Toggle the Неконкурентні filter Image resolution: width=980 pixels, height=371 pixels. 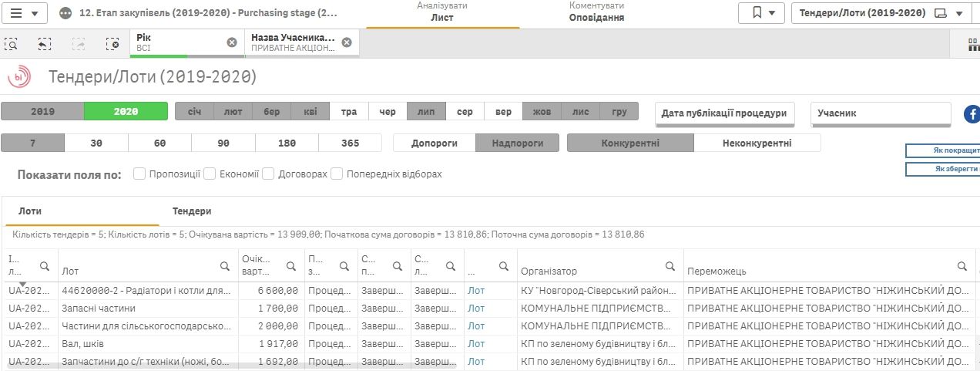(x=757, y=143)
